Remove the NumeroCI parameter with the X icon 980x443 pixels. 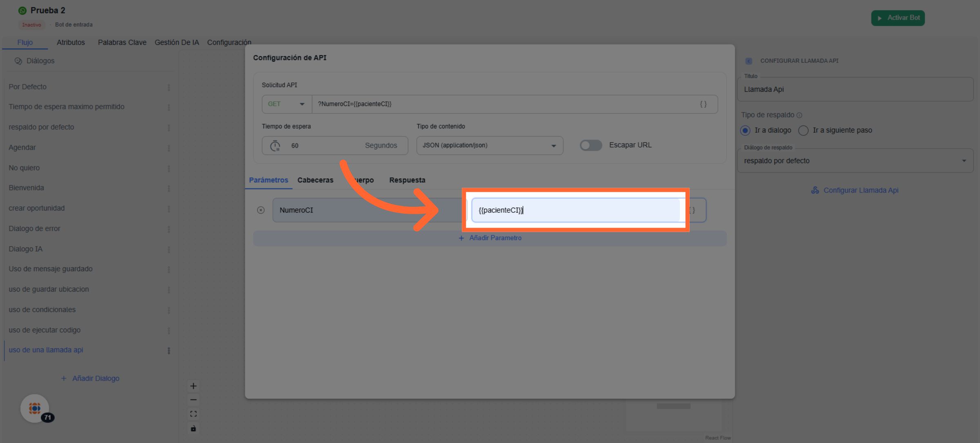click(261, 210)
